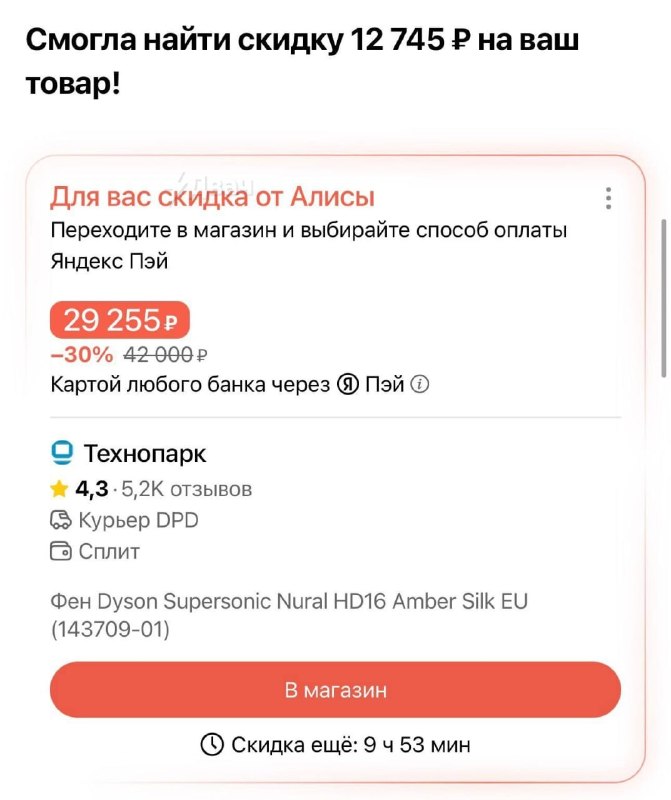This screenshot has width=671, height=800.
Task: Click the Сплит wallet icon
Action: click(61, 551)
